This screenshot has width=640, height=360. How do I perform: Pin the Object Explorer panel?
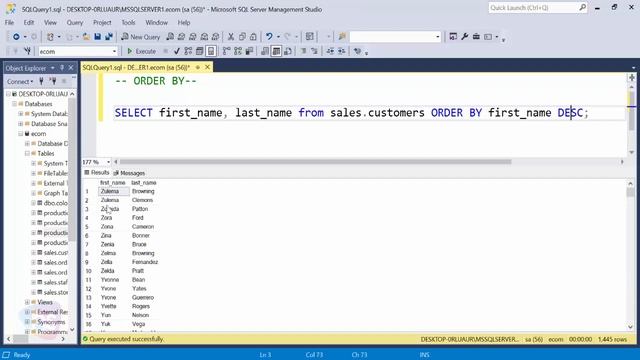(x=62, y=68)
